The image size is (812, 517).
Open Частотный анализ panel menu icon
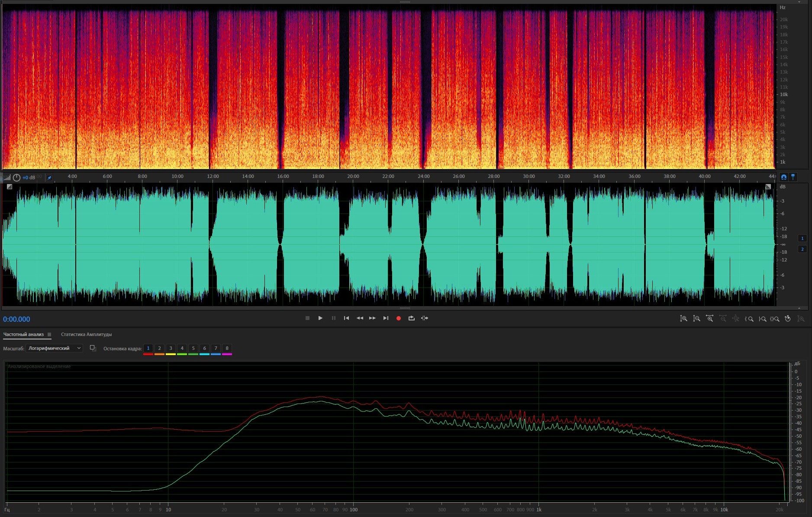tap(49, 334)
